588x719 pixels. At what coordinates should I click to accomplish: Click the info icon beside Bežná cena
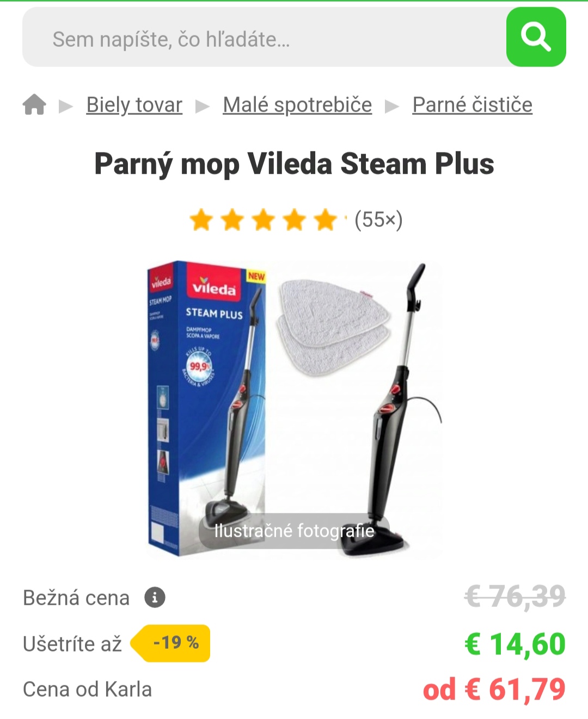click(x=155, y=598)
